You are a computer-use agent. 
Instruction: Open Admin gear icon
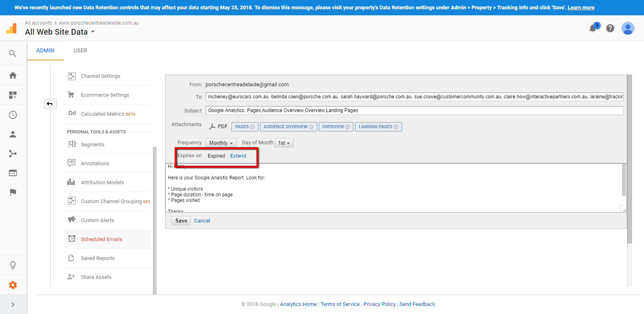click(13, 285)
